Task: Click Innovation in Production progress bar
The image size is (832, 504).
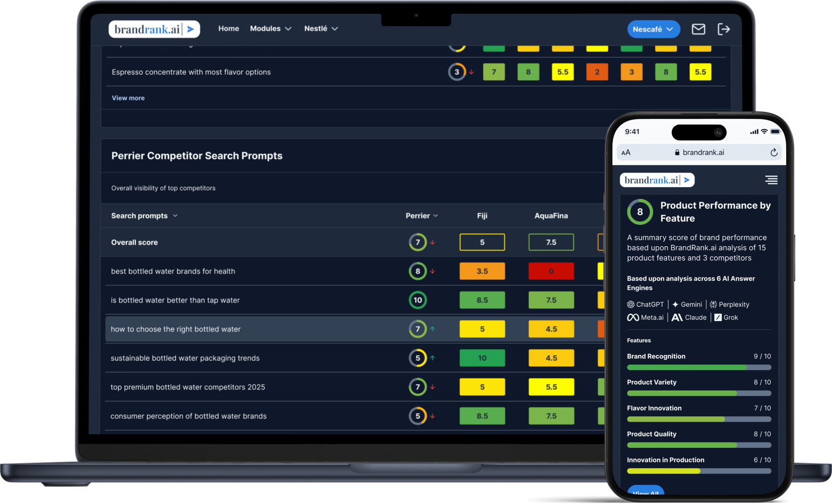Action: point(699,471)
